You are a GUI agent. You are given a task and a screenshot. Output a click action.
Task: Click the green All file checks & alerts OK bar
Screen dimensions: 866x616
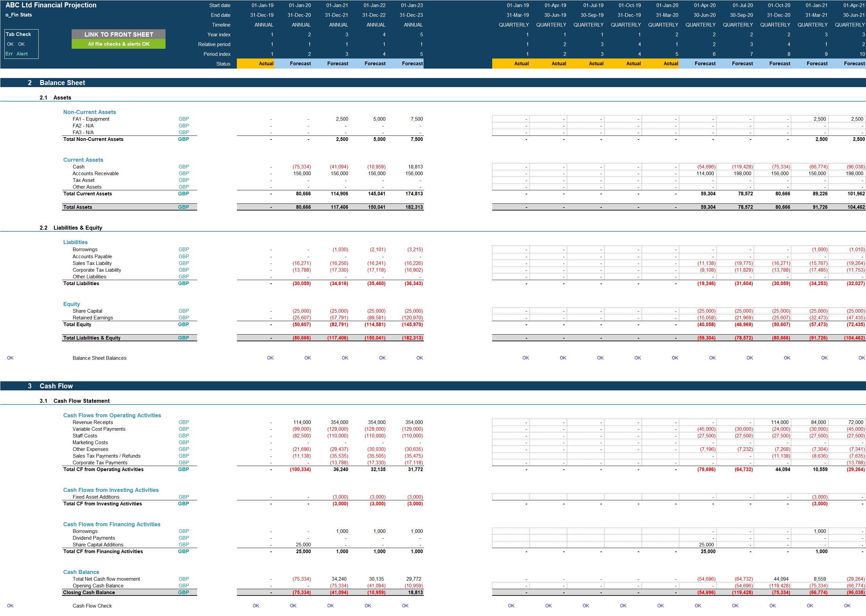[118, 44]
